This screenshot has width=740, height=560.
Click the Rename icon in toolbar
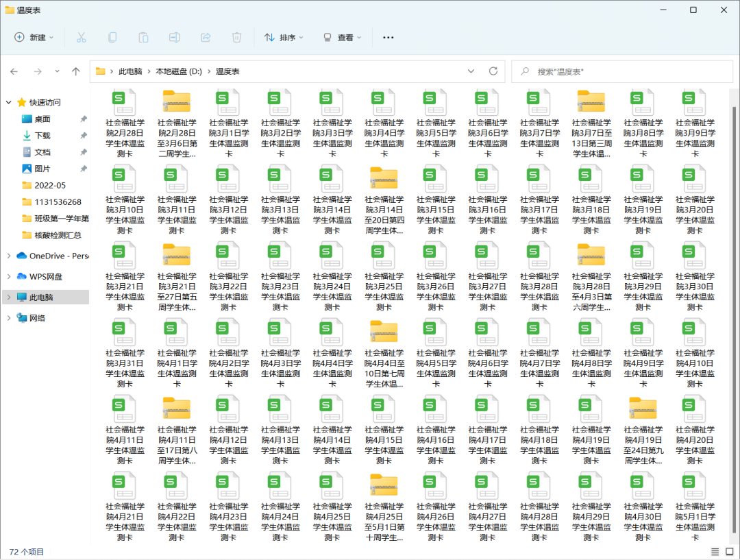coord(175,37)
